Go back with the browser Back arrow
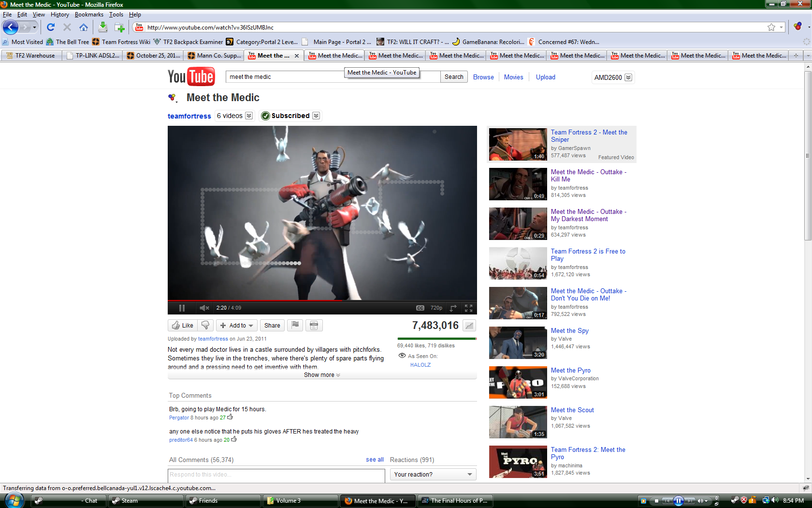The width and height of the screenshot is (812, 508). tap(11, 27)
